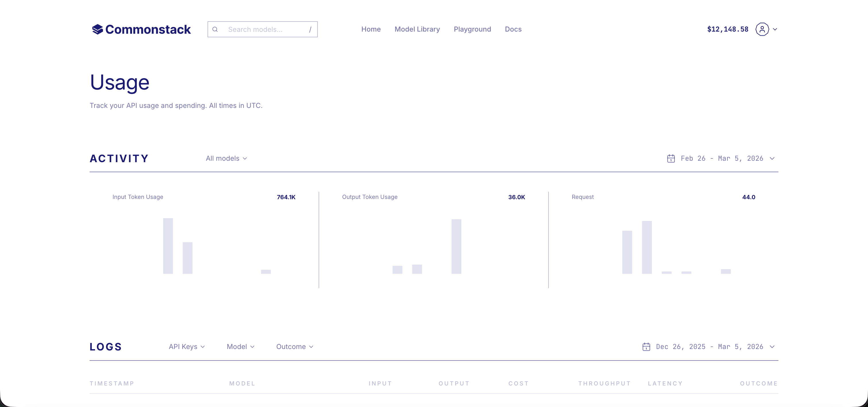Open the API Keys filter dropdown

click(187, 347)
